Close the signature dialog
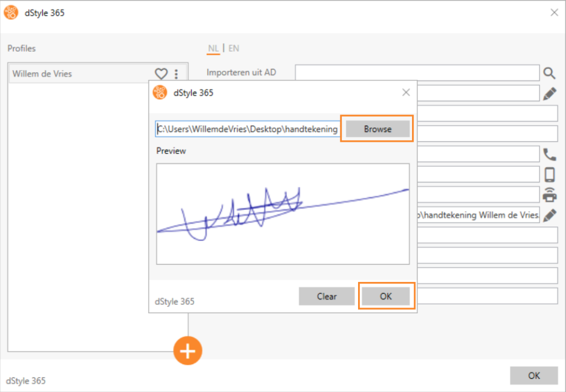The height and width of the screenshot is (392, 566). [406, 92]
